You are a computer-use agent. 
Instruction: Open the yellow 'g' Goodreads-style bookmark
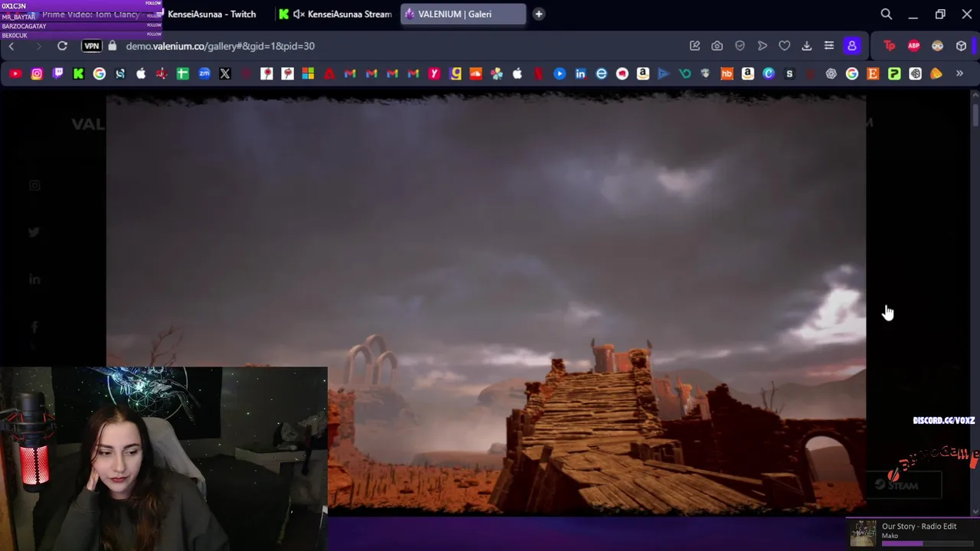click(456, 73)
